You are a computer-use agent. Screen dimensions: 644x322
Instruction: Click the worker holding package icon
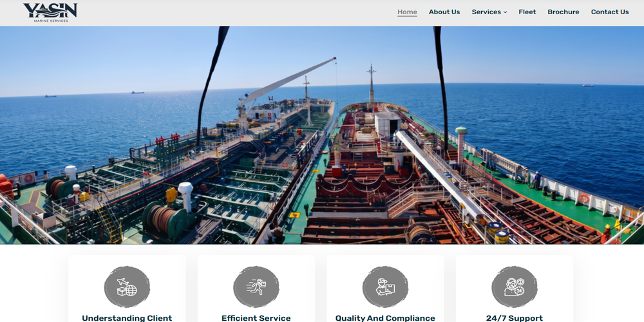tap(385, 287)
